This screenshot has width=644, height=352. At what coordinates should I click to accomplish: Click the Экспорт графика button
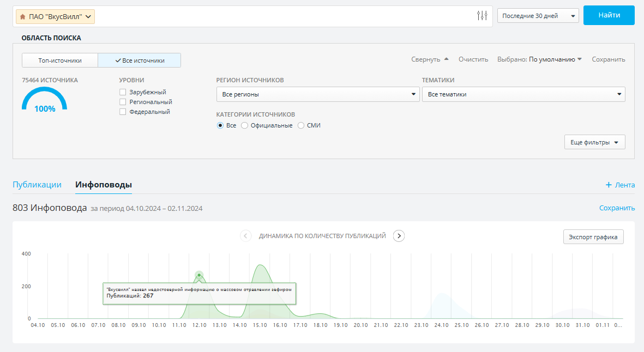[x=593, y=236]
